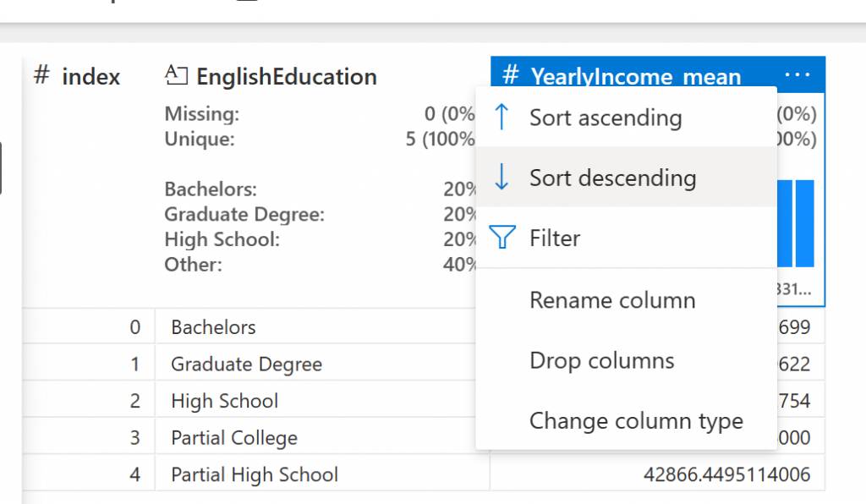Viewport: 866px width, 504px height.
Task: Click the up-arrow Sort ascending icon
Action: pyautogui.click(x=502, y=118)
